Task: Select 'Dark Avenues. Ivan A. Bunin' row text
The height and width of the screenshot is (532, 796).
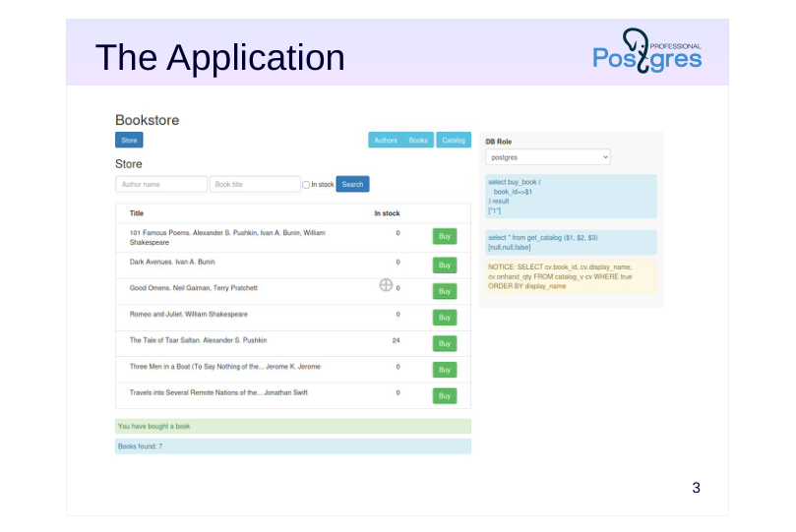Action: (x=172, y=262)
